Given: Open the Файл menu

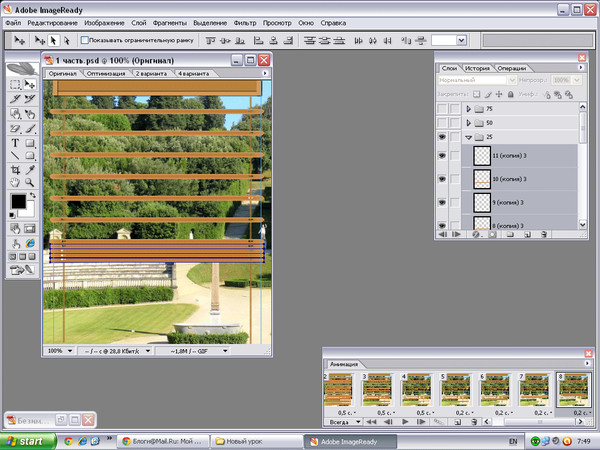Looking at the screenshot, I should 13,23.
